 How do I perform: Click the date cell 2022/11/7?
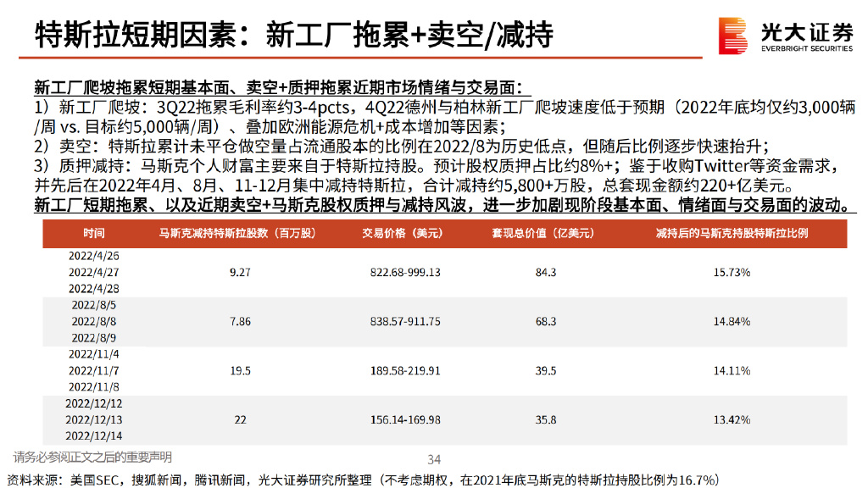pyautogui.click(x=93, y=371)
